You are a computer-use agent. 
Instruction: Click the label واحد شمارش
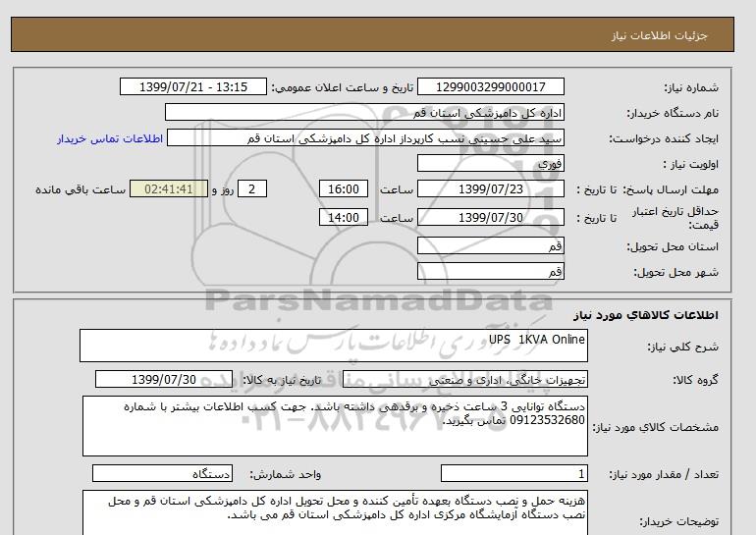point(286,475)
